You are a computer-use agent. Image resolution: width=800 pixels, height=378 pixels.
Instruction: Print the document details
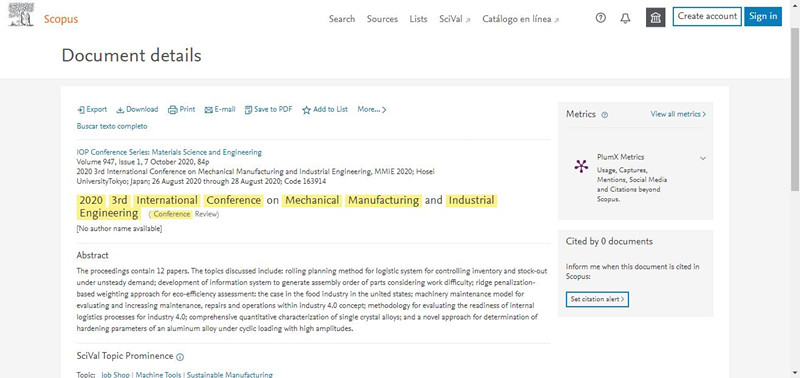click(x=182, y=109)
